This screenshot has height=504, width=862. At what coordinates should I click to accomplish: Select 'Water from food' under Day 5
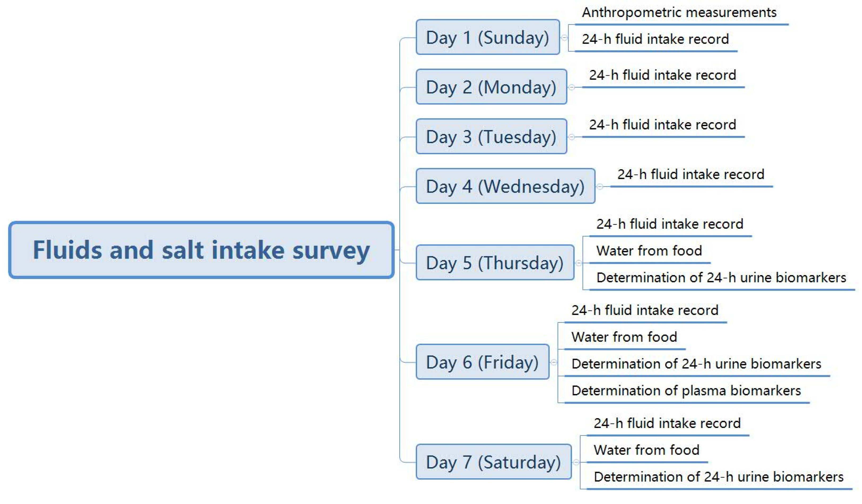click(x=649, y=251)
